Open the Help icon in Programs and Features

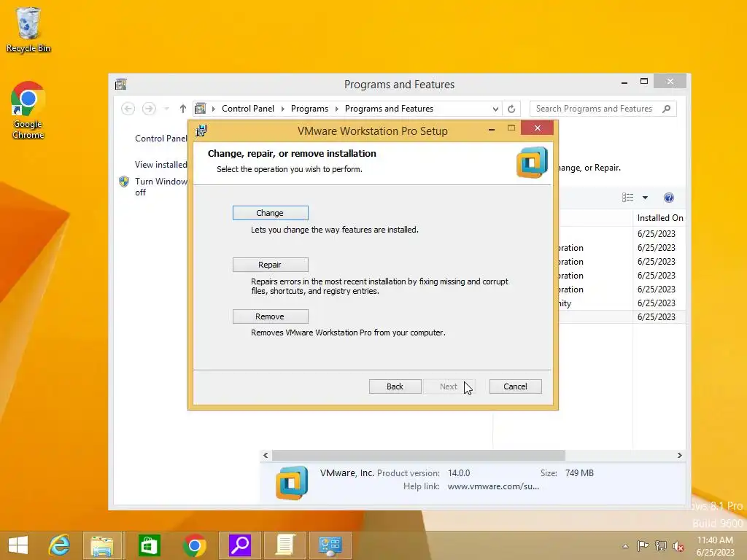point(669,198)
